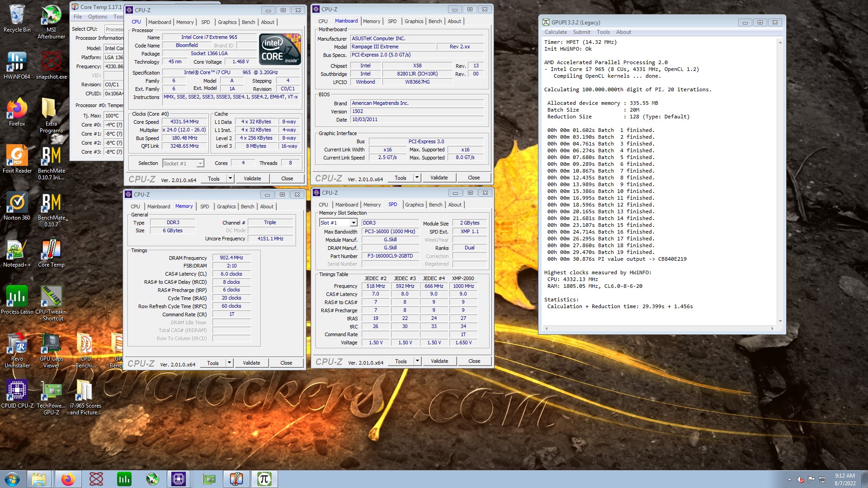
Task: Expand Tools dropdown arrow in SPD window
Action: pyautogui.click(x=417, y=361)
